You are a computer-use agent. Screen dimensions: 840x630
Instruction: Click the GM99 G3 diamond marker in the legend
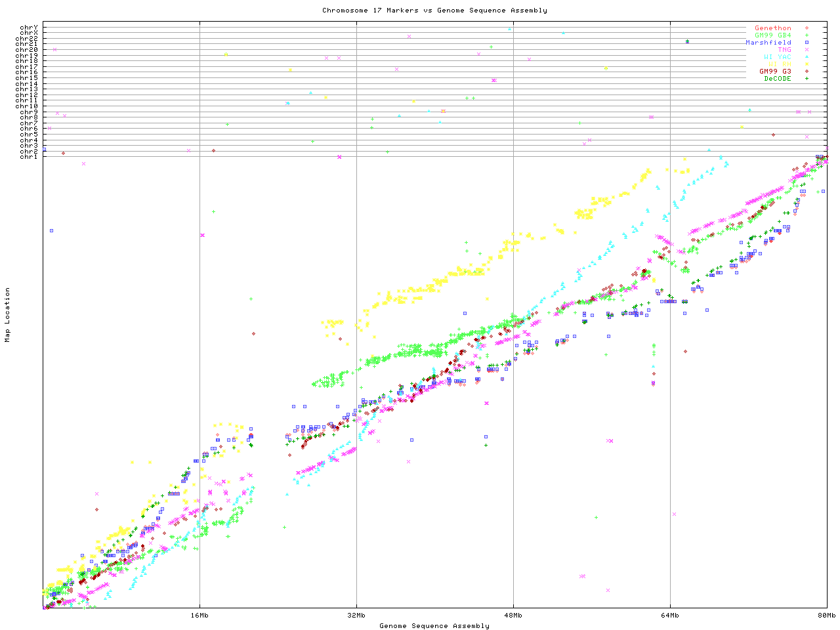807,72
